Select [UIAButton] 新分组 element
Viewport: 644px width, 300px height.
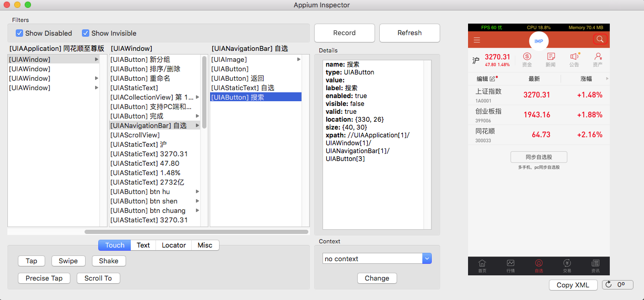click(x=155, y=59)
